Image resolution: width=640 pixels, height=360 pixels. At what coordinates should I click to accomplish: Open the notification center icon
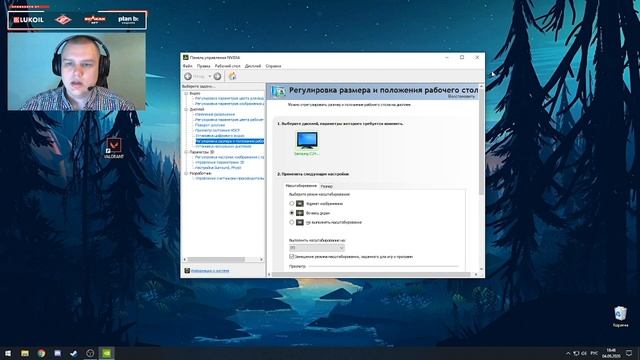629,353
